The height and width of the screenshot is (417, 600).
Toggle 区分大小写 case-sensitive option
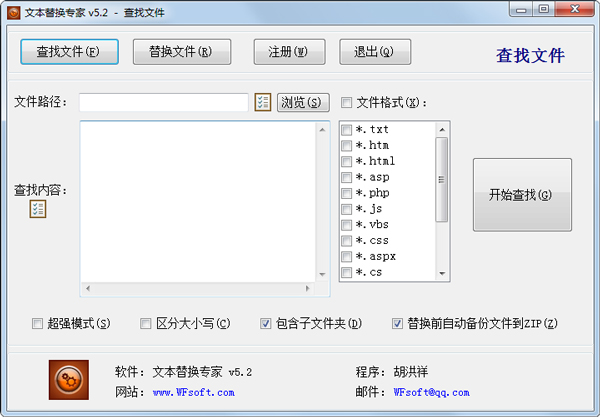point(146,323)
